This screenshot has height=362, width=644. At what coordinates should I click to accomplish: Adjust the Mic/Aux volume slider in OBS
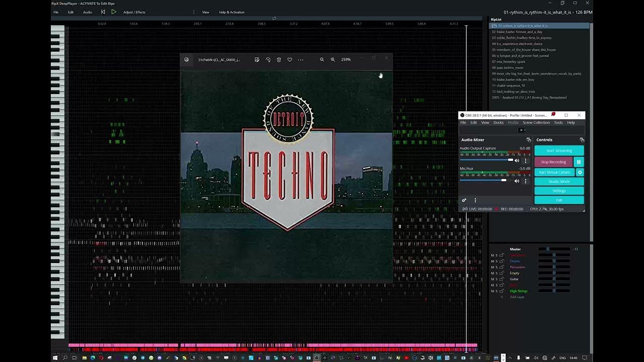pos(486,180)
